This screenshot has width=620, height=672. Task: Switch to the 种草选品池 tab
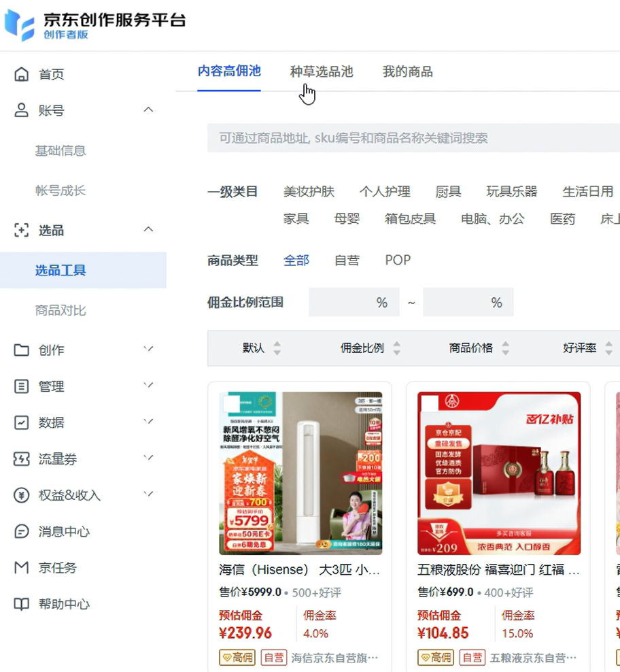point(322,71)
